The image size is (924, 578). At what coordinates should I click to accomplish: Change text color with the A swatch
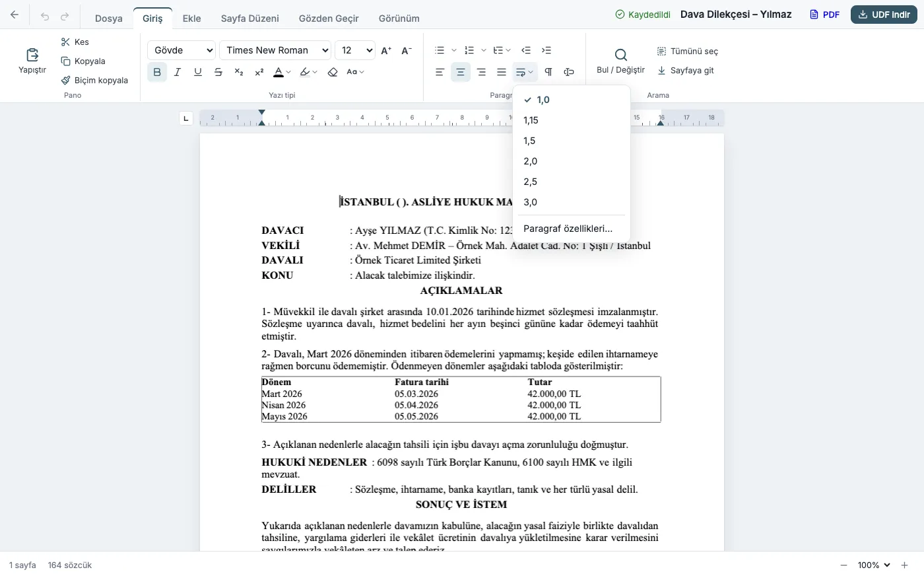279,72
